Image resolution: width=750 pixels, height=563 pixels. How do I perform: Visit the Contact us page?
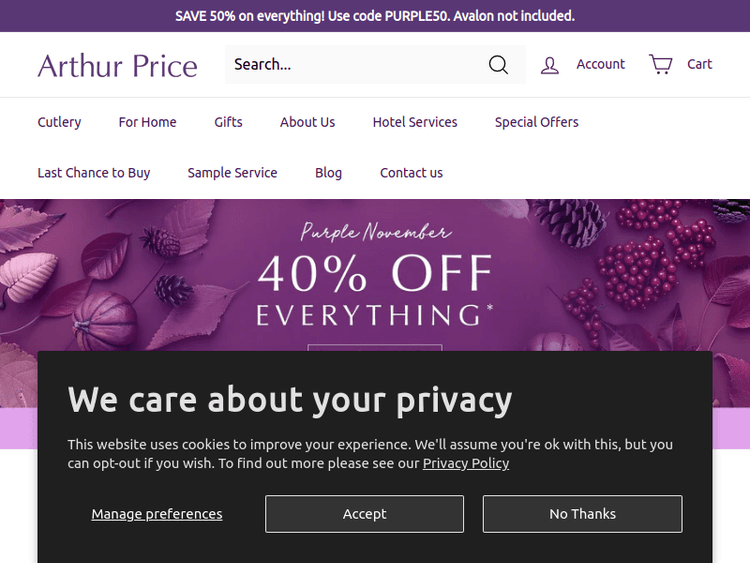pos(411,173)
